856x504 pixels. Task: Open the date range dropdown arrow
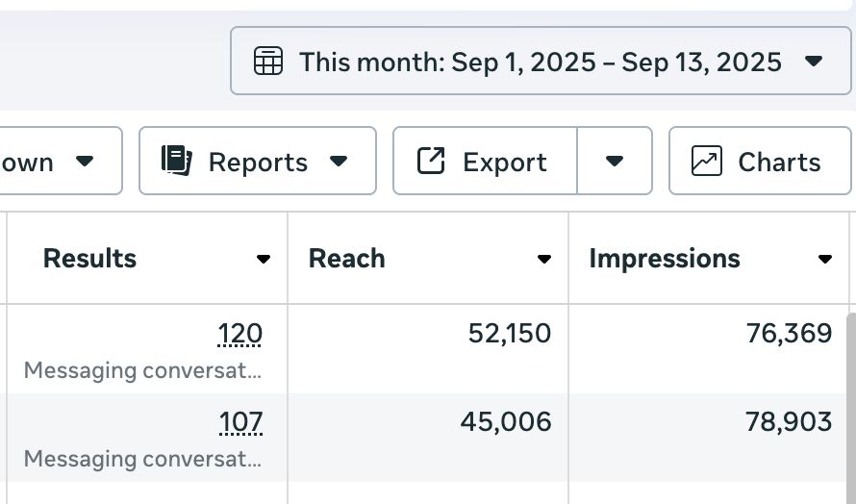(814, 63)
